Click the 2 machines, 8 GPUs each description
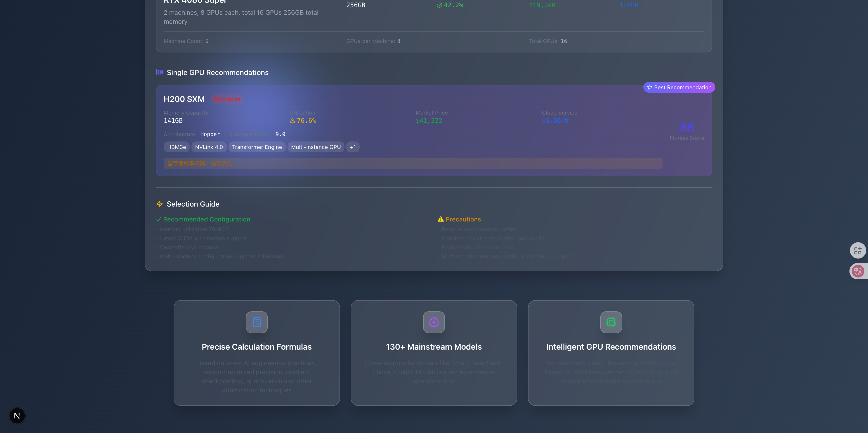868x433 pixels. pyautogui.click(x=241, y=17)
